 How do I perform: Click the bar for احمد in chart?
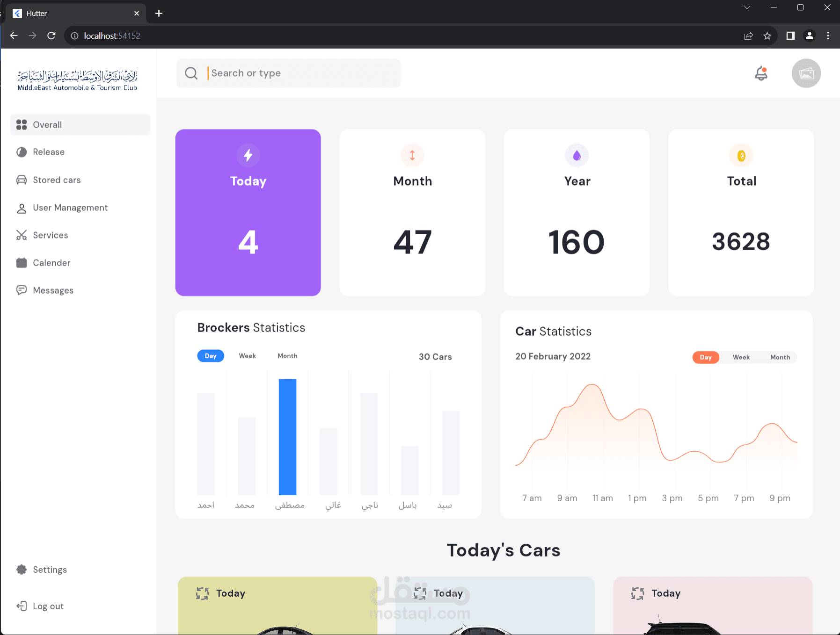coord(206,444)
